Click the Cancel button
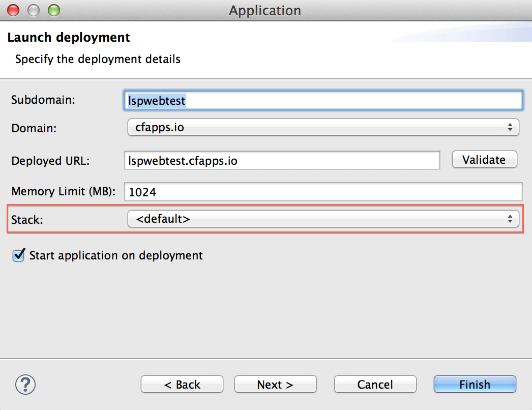This screenshot has height=410, width=532. [375, 385]
